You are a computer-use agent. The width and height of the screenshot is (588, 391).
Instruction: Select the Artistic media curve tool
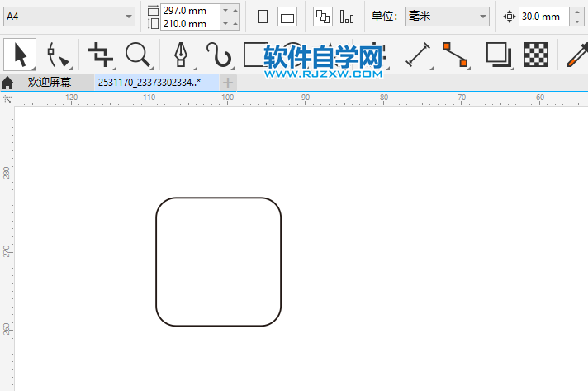(219, 55)
